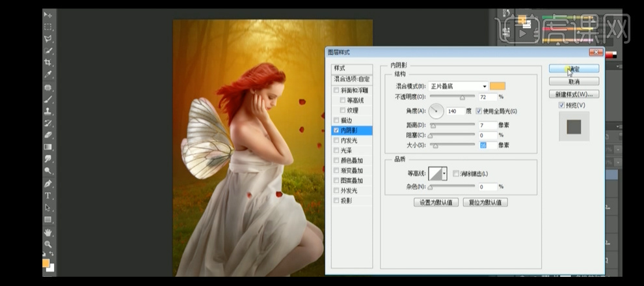This screenshot has width=644, height=286.
Task: Select the 样式 list header
Action: click(352, 68)
